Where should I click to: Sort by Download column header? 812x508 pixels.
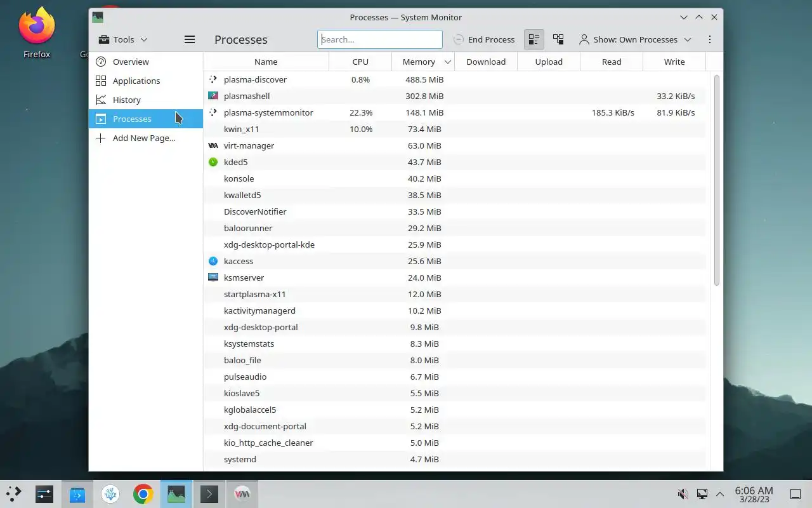pos(486,62)
